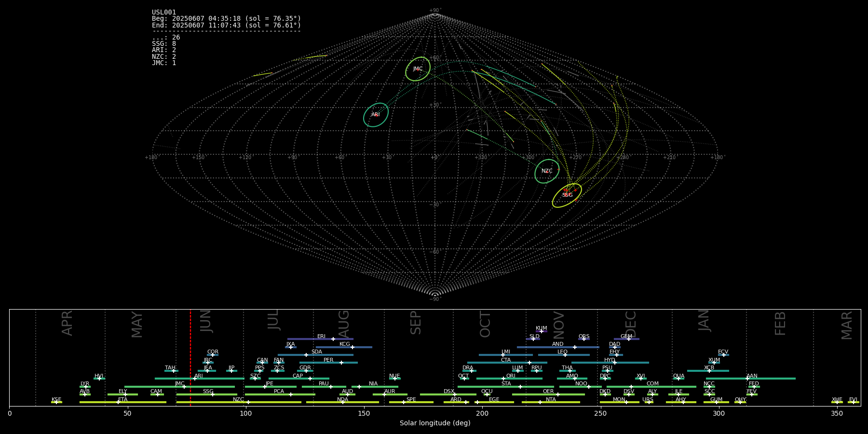The width and height of the screenshot is (868, 434).
Task: Click the MAY month label
Action: tap(137, 325)
